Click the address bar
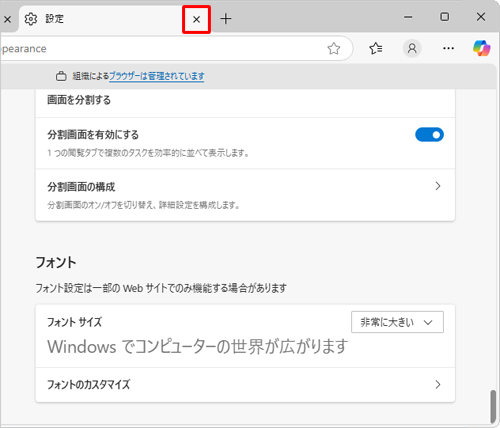The width and height of the screenshot is (500, 428). 176,49
